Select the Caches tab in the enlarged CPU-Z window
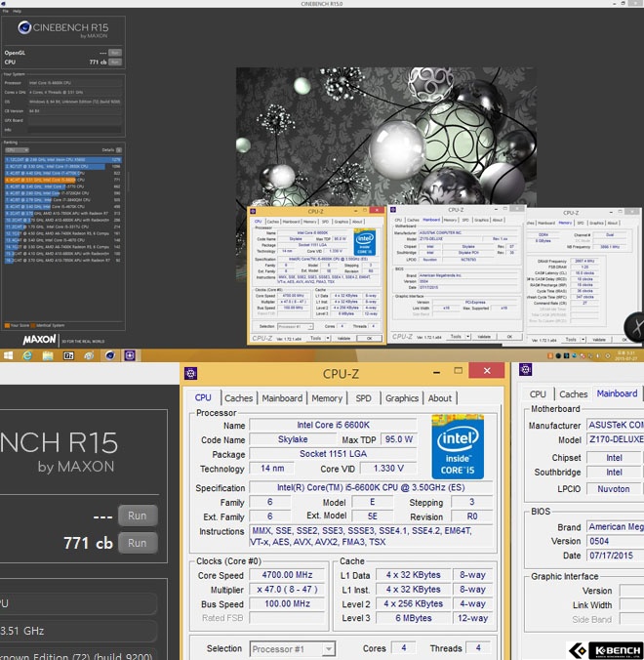 tap(238, 397)
